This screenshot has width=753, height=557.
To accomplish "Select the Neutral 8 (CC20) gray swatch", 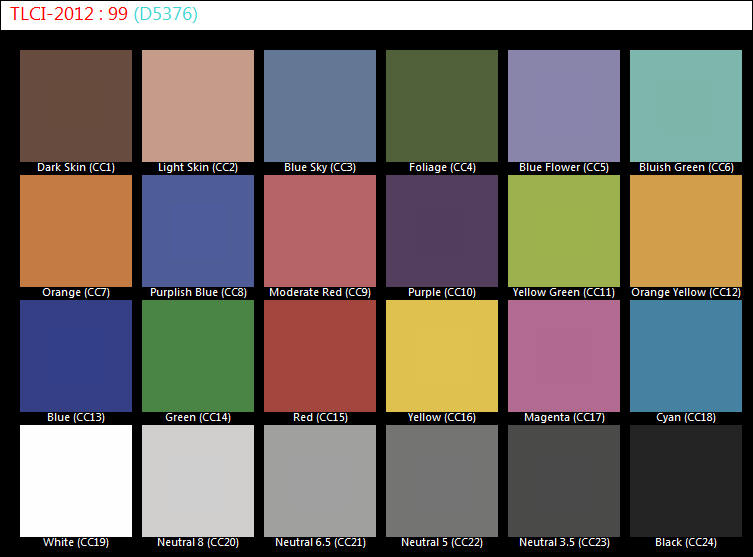I will pos(198,481).
